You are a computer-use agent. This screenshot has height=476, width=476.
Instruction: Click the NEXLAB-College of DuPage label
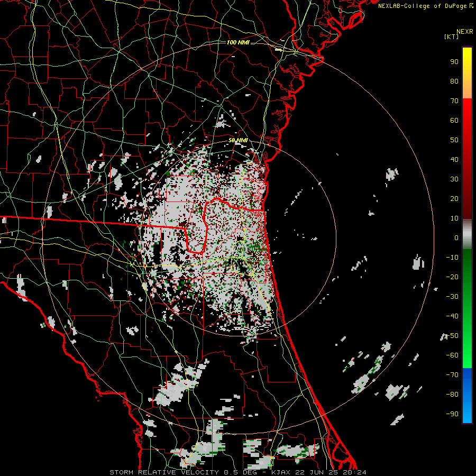point(425,6)
